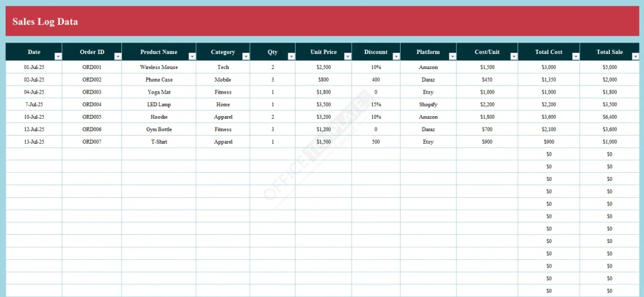Viewport: 644px width, 297px height.
Task: Select the Home category cell
Action: (x=223, y=104)
